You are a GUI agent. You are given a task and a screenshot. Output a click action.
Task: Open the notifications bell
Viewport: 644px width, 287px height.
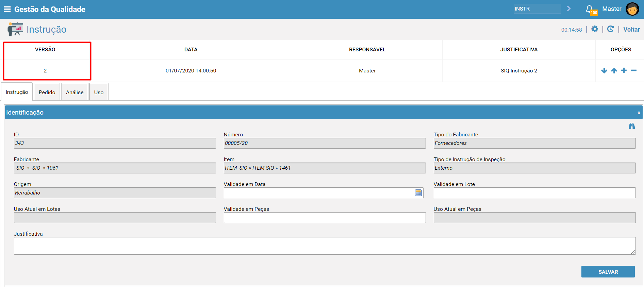pyautogui.click(x=589, y=9)
